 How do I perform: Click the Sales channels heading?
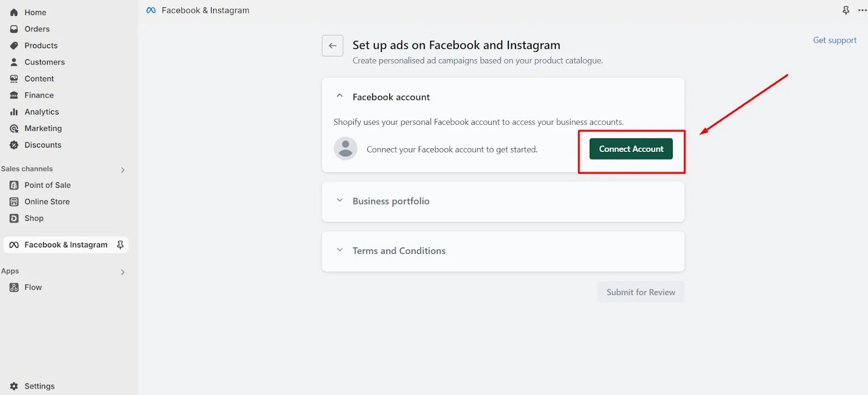coord(27,169)
